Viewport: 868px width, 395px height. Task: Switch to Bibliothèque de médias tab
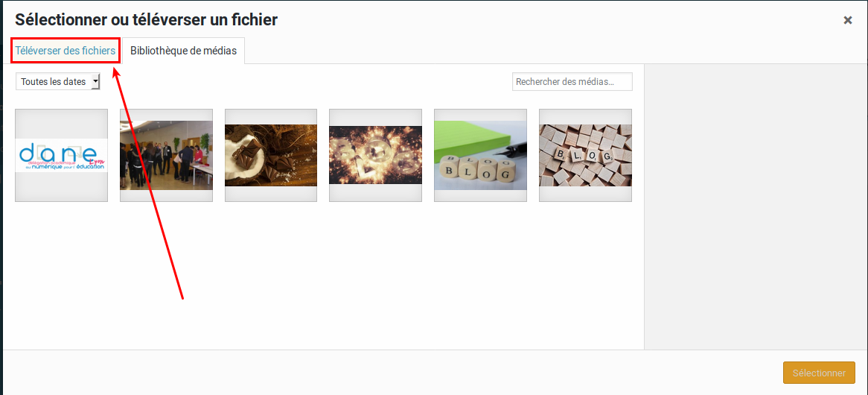183,51
